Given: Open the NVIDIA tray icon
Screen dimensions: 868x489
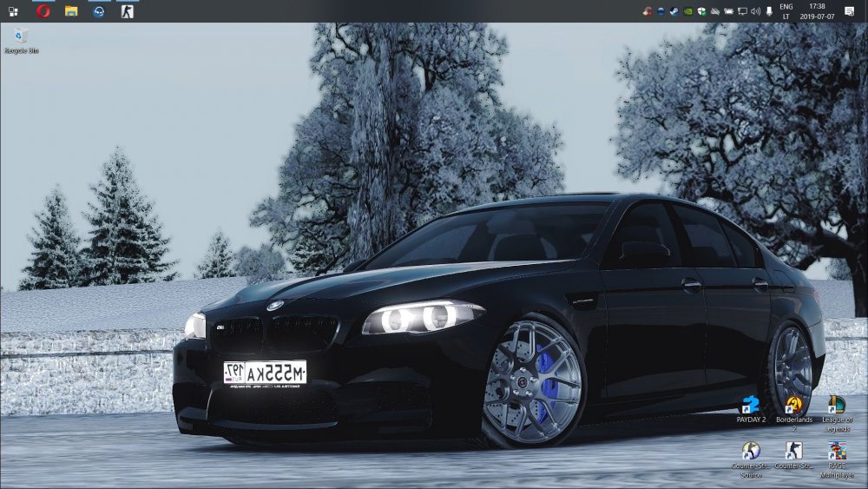Looking at the screenshot, I should [x=687, y=11].
